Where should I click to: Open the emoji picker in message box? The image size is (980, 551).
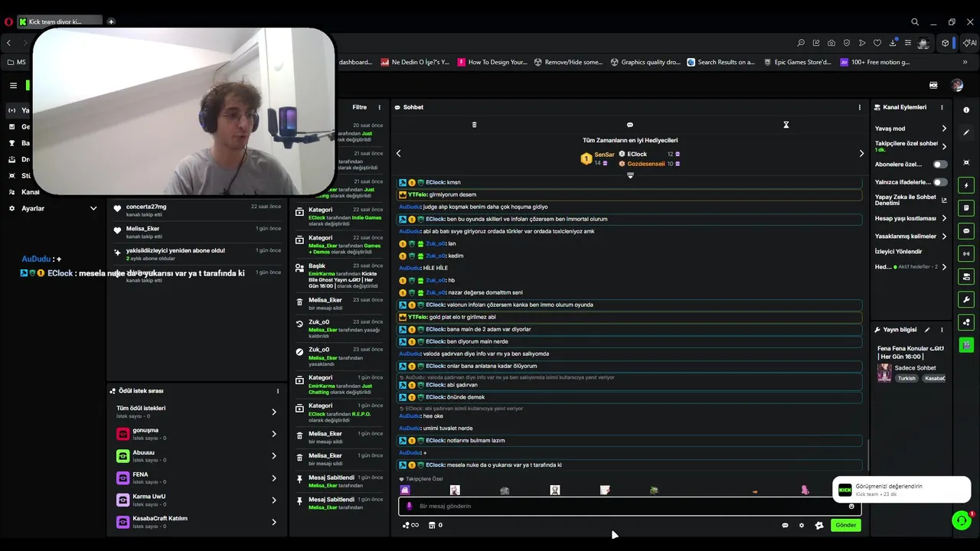pos(851,506)
